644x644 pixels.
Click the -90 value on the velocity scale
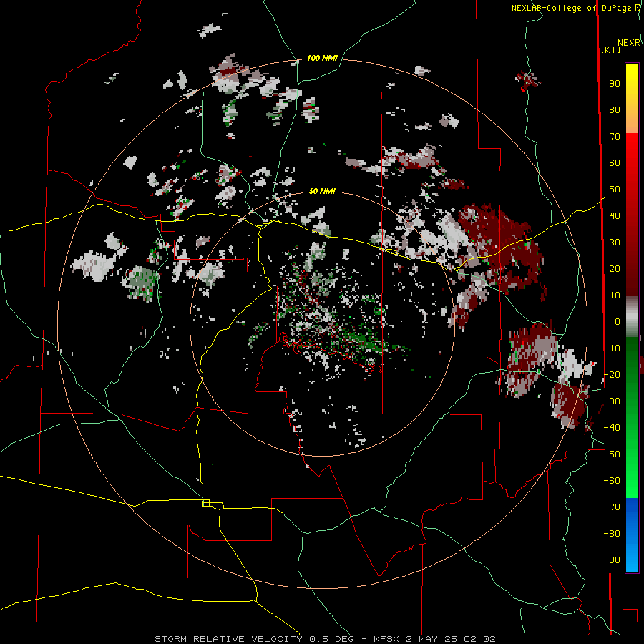pyautogui.click(x=612, y=560)
